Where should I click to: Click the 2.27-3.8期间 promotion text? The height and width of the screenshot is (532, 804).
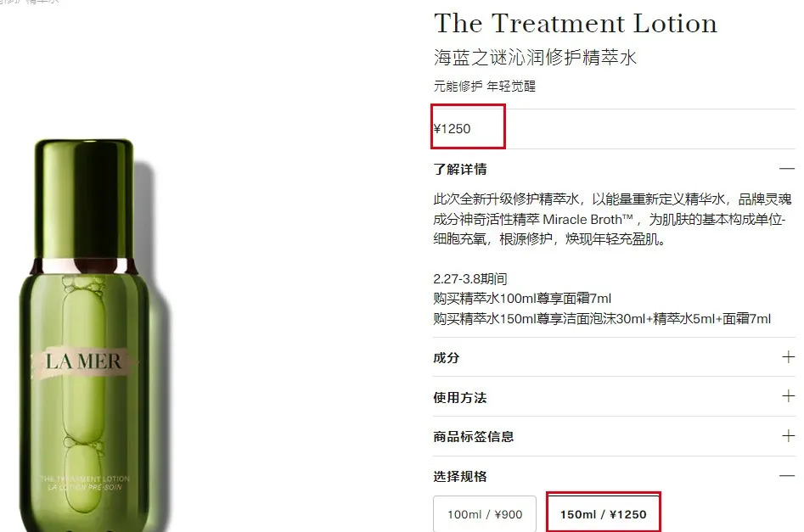click(470, 279)
